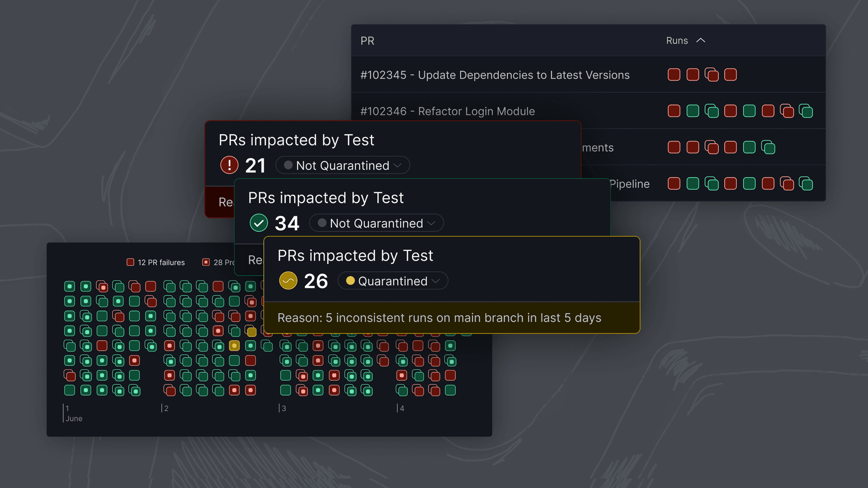868x488 pixels.
Task: Click the yellow flaky icon beside 26
Action: coord(288,281)
